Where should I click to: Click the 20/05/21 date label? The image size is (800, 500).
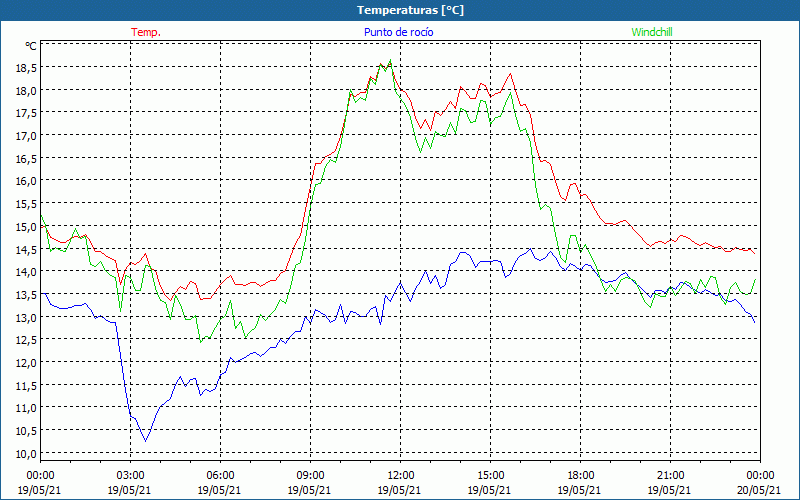click(760, 490)
